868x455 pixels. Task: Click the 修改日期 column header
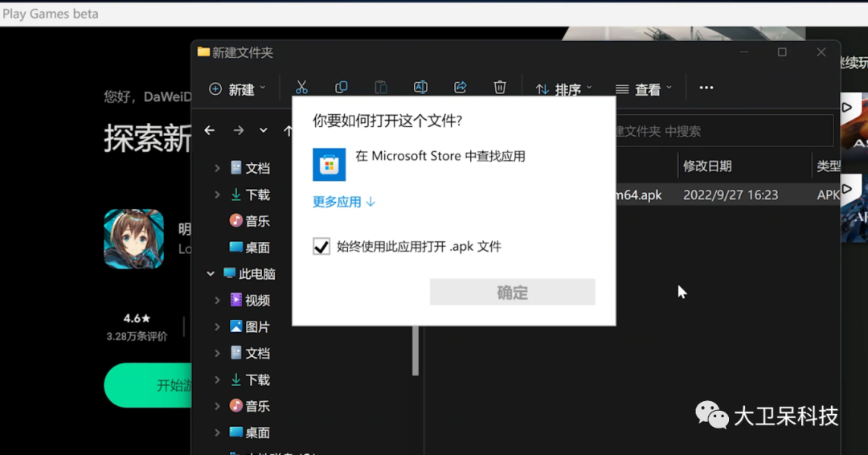[x=707, y=166]
